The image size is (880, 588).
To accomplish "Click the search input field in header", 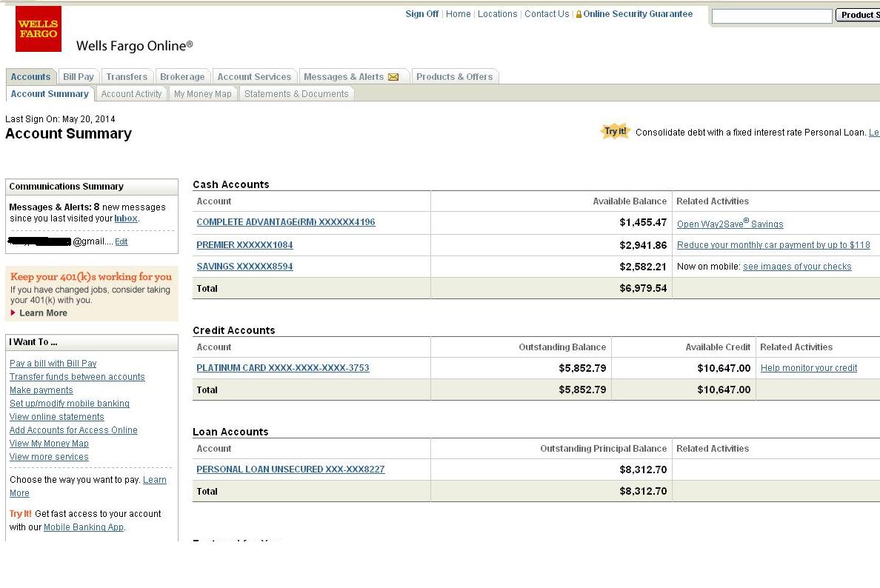I will tap(772, 16).
